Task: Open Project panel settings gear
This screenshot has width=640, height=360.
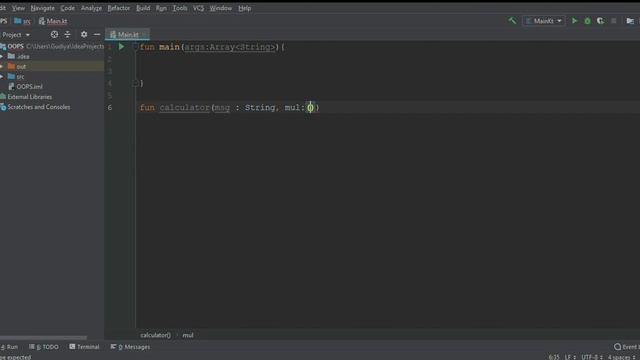Action: [84, 35]
